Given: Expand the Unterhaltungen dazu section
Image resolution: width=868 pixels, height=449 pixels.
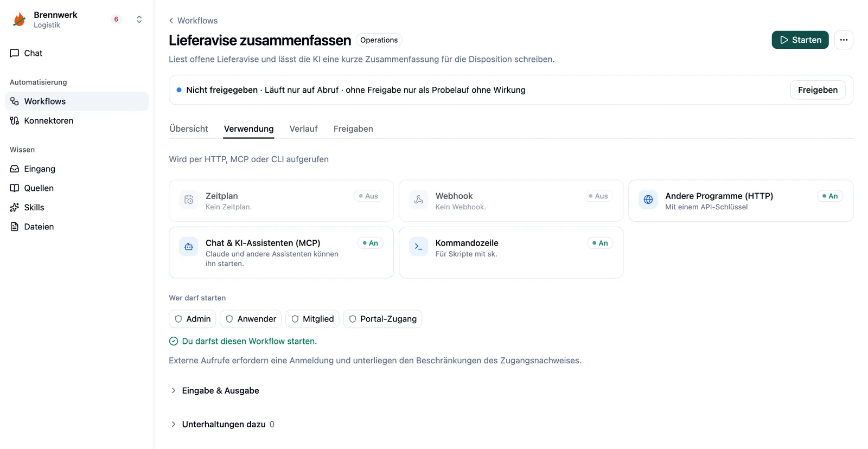Looking at the screenshot, I should (x=222, y=425).
